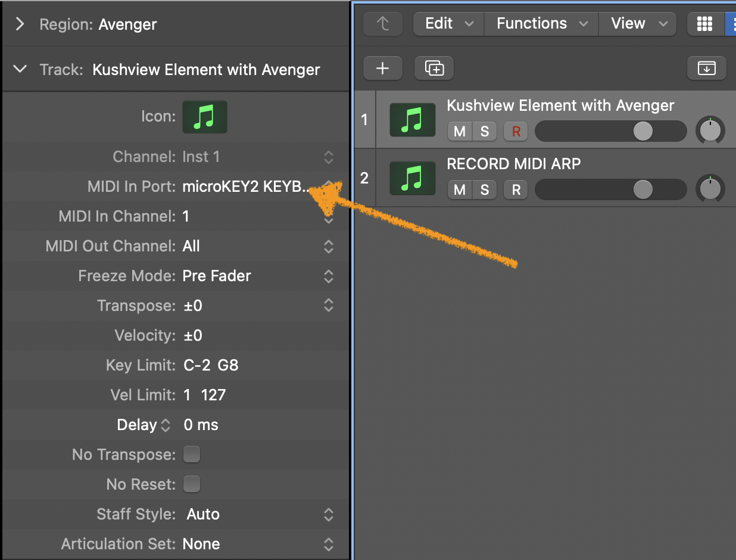Click the Track name in inspector header
This screenshot has height=560, width=736.
[206, 70]
